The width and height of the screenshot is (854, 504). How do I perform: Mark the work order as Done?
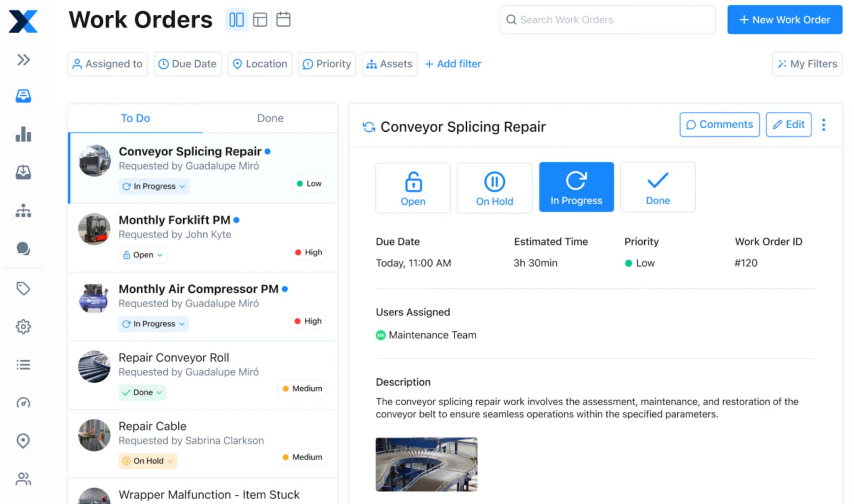click(658, 187)
